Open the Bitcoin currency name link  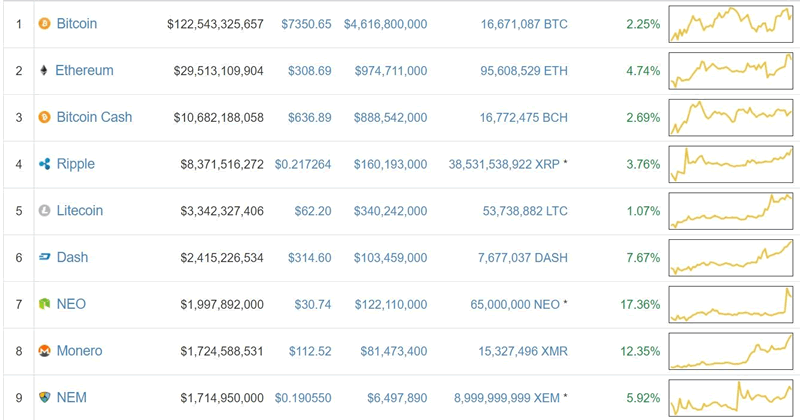(x=77, y=23)
